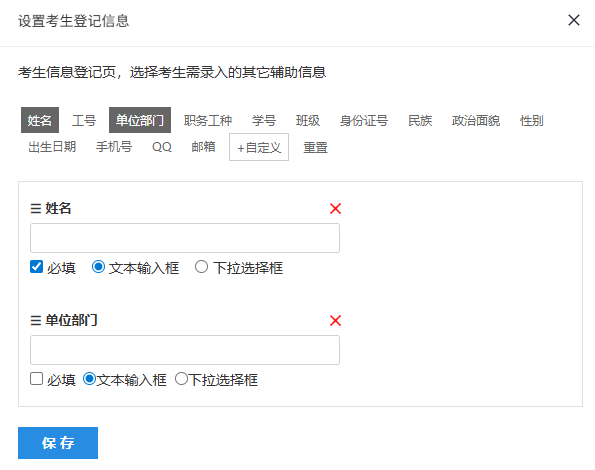The image size is (595, 470).
Task: Deselect the 单位部门 field tag
Action: (x=140, y=120)
